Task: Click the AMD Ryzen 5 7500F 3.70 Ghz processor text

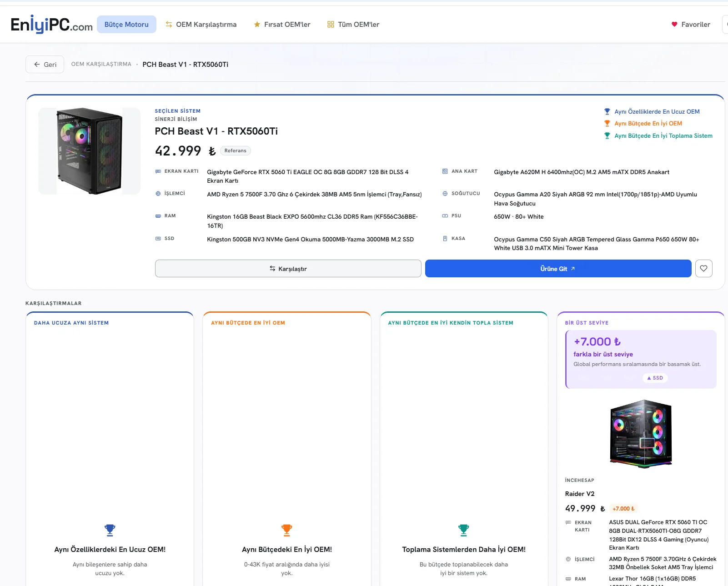Action: [x=314, y=195]
